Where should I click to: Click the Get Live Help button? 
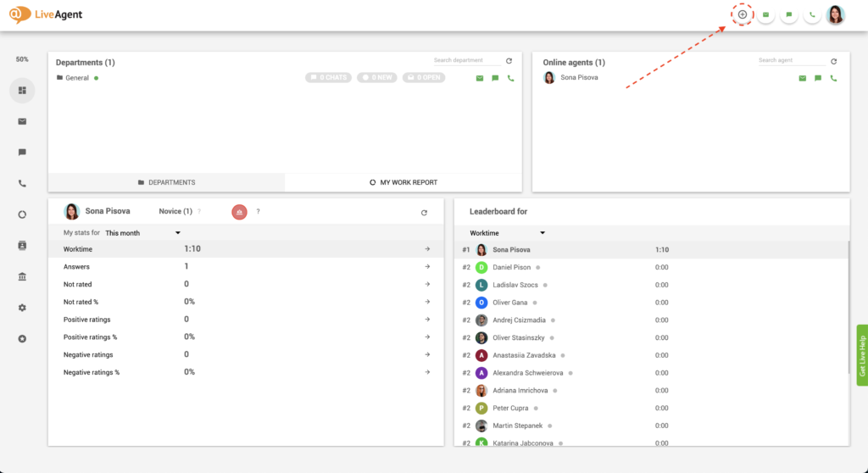[861, 348]
